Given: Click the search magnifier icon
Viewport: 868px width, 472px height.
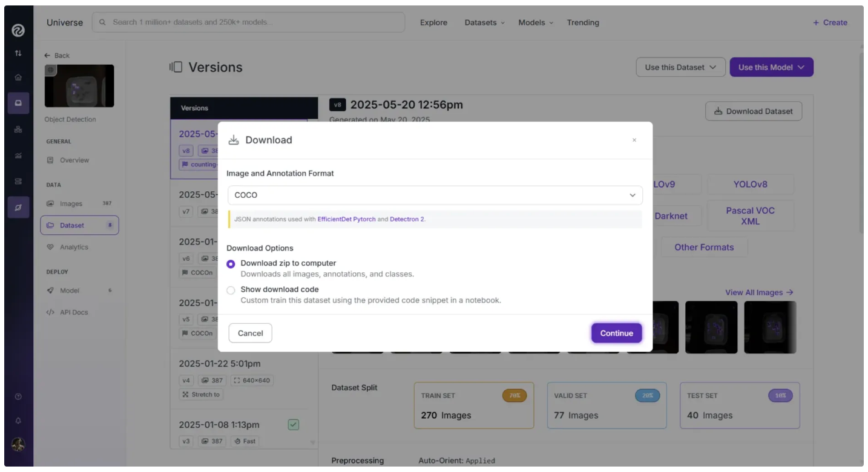Looking at the screenshot, I should click(103, 22).
